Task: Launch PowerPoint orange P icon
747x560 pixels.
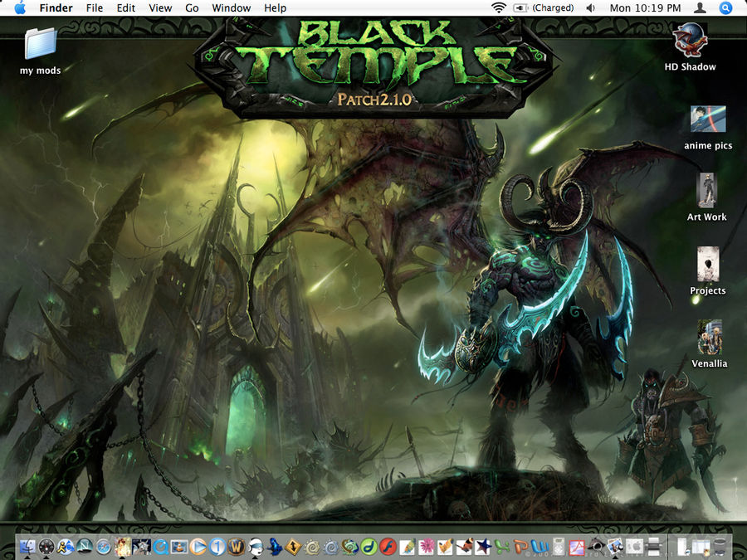Action: tap(520, 548)
